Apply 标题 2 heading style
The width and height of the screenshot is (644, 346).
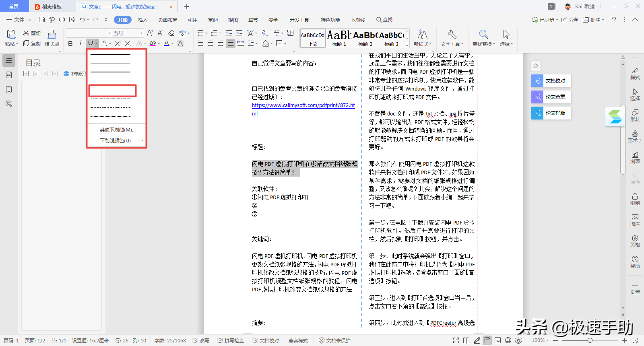(x=365, y=39)
